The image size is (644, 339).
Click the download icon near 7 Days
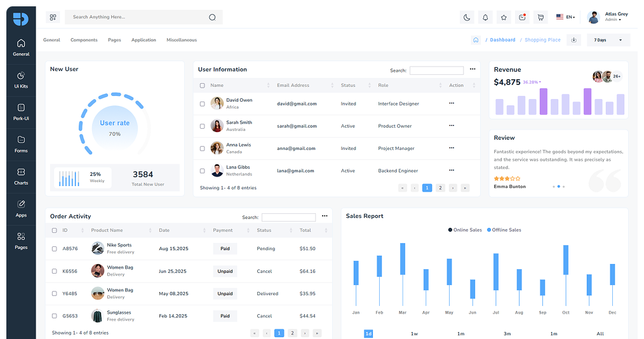pos(574,40)
